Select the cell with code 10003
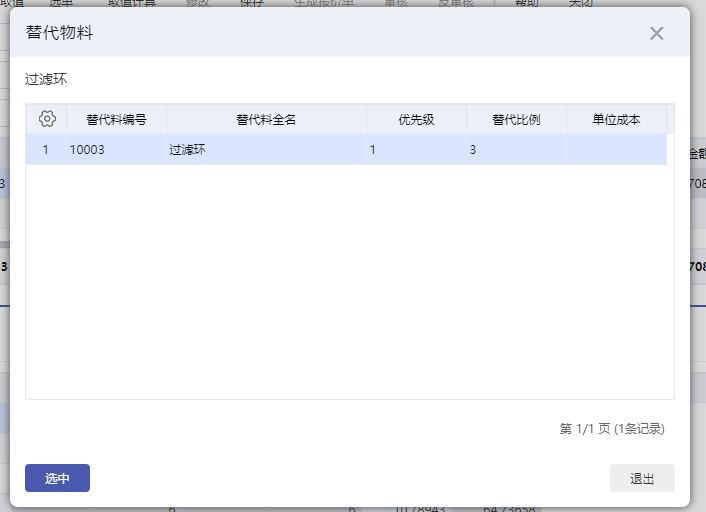Screen dimensions: 706x512 [x=115, y=150]
